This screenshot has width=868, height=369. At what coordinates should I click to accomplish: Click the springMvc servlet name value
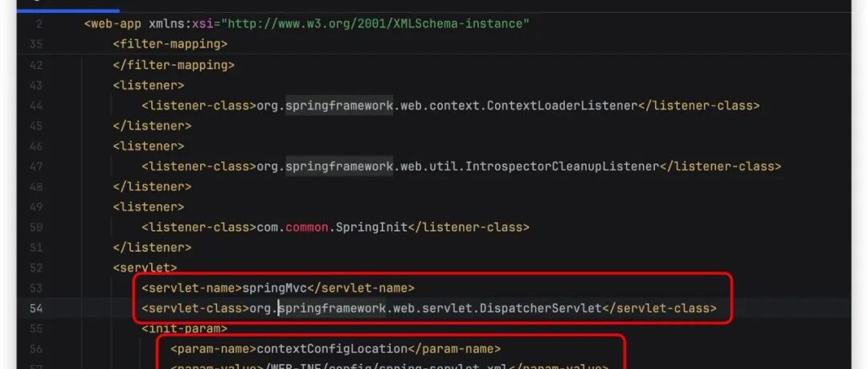275,288
